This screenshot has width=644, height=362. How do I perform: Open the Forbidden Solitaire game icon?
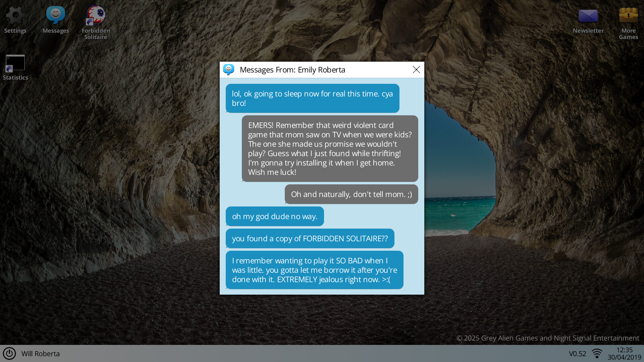coord(96,20)
